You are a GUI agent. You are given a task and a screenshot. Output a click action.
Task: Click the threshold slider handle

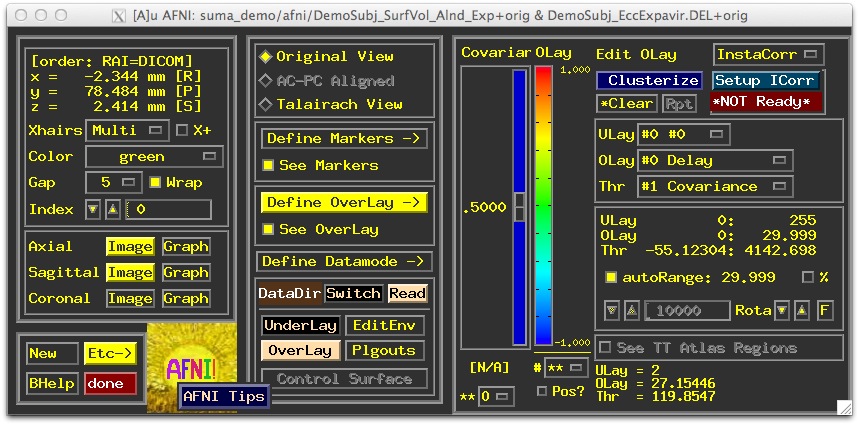pyautogui.click(x=519, y=206)
